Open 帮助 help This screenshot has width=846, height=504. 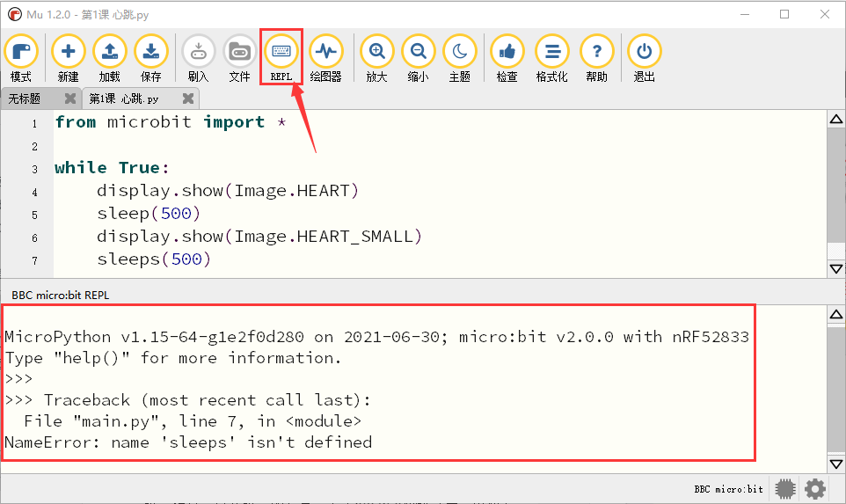[597, 58]
